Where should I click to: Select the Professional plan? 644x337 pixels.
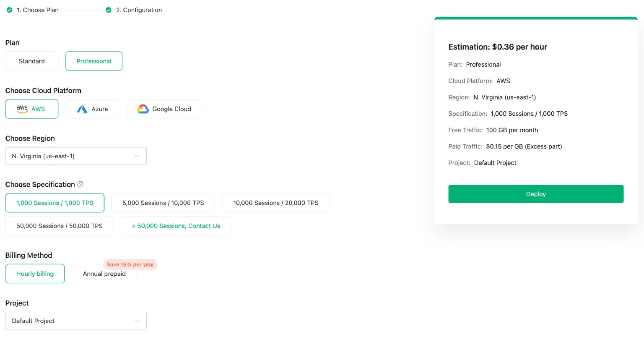[x=93, y=61]
